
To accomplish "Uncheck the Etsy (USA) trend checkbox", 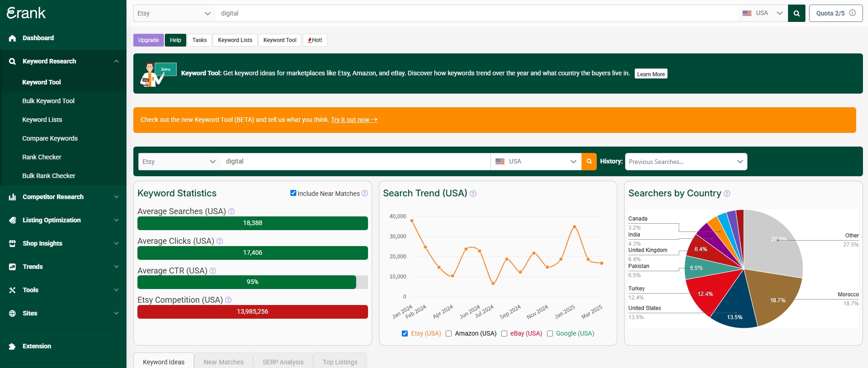I will coord(405,333).
